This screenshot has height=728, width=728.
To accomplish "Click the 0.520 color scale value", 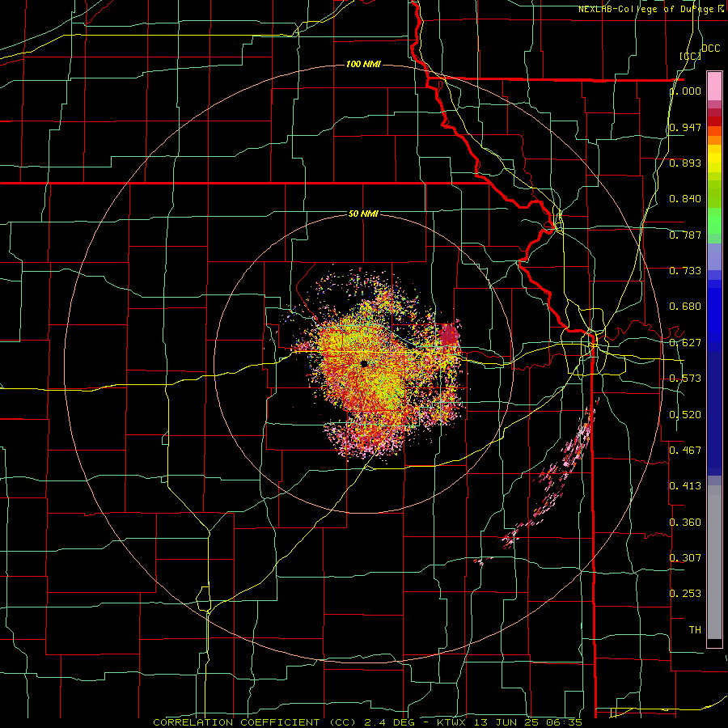I will [685, 415].
